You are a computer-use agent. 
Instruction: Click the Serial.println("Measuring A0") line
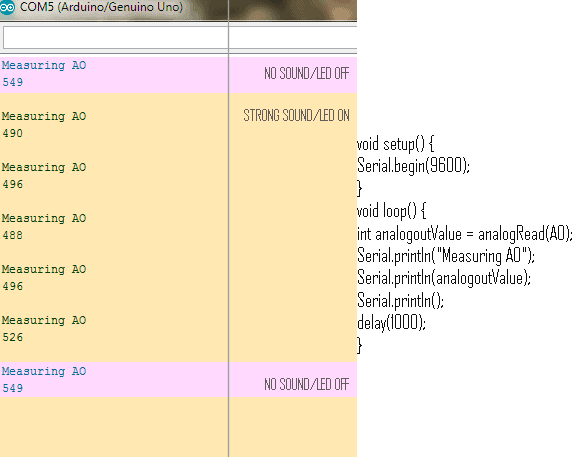tap(446, 256)
